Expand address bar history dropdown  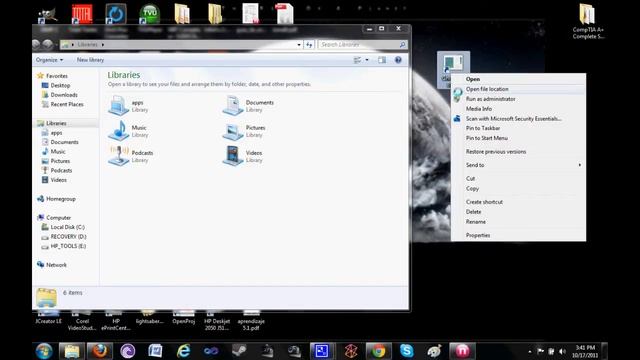[x=299, y=44]
